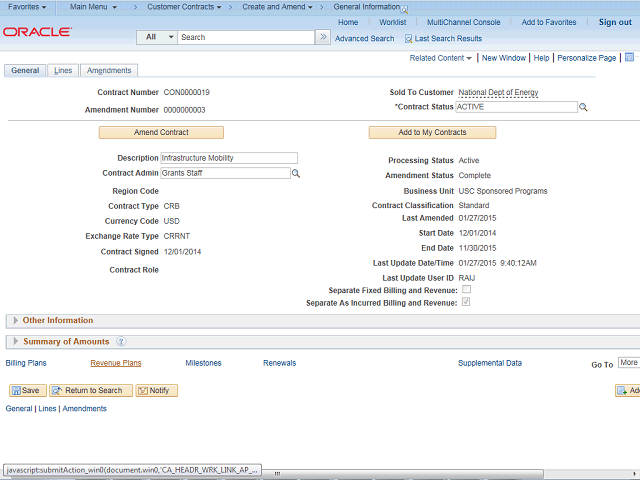The width and height of the screenshot is (640, 480).
Task: Click Return to Search button
Action: [x=90, y=390]
